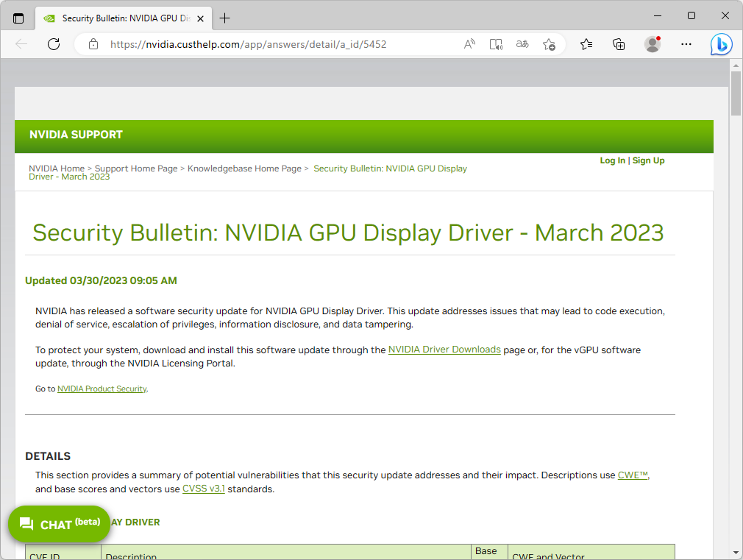Select the Security Bulletin tab
The height and width of the screenshot is (560, 743).
point(124,18)
